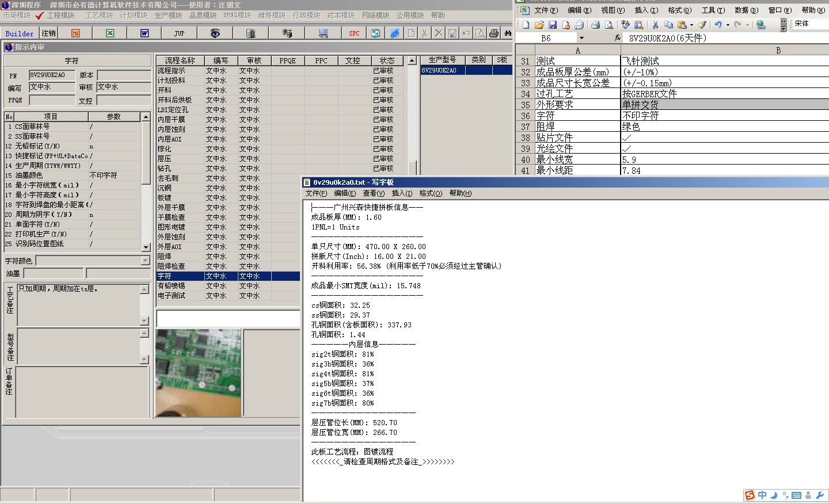Image resolution: width=829 pixels, height=504 pixels.
Task: Click the Word export icon in main toolbar
Action: (144, 33)
